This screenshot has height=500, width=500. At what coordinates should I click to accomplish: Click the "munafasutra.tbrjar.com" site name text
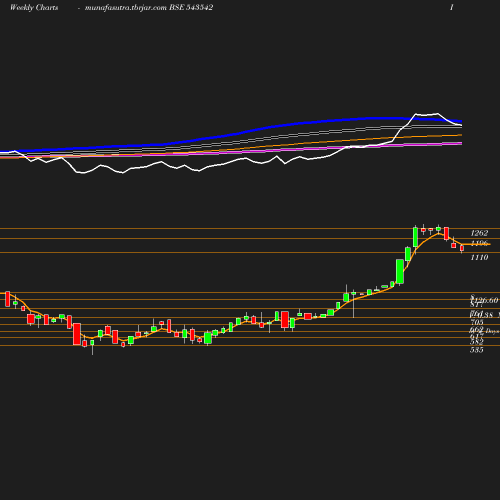126,8
